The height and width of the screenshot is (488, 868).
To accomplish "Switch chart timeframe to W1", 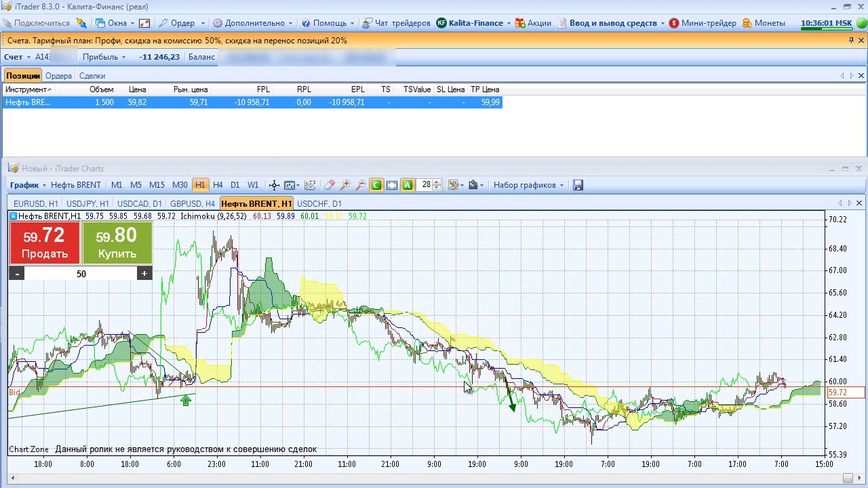I will [x=253, y=185].
